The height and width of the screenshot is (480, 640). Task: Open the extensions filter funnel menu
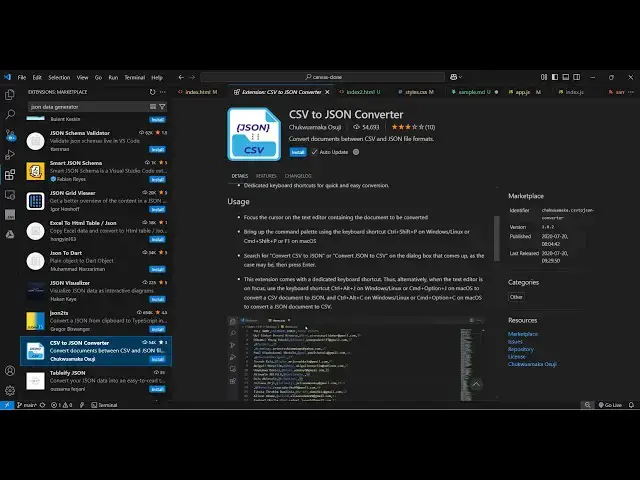pos(162,107)
